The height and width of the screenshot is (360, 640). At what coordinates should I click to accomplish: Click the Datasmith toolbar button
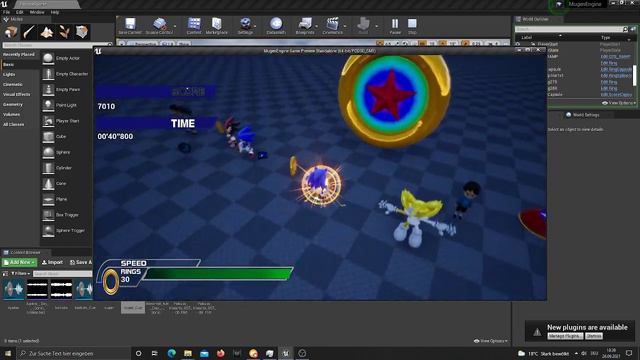click(276, 26)
